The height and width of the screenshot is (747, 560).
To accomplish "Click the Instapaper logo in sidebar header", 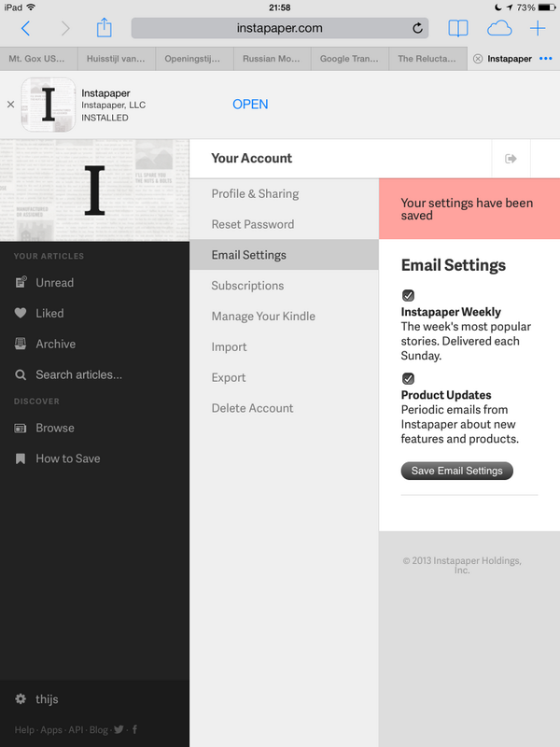I will 94,190.
